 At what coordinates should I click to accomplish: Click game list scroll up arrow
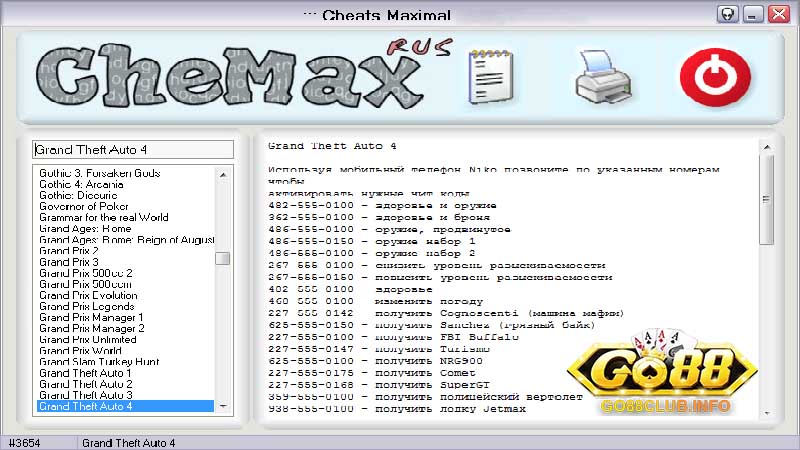[223, 174]
